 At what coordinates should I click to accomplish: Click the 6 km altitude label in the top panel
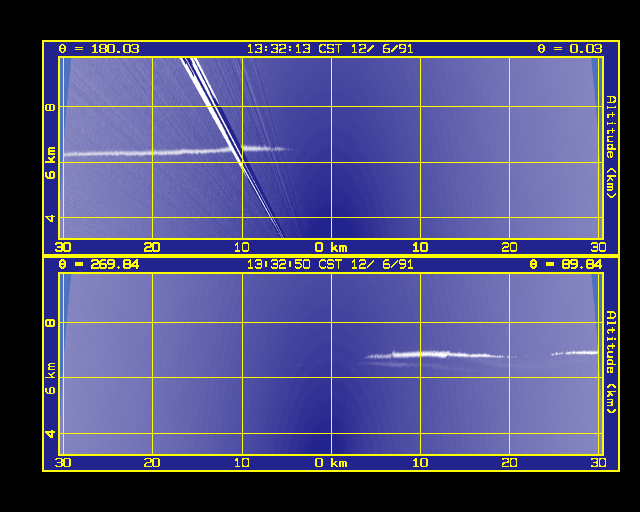[x=50, y=163]
